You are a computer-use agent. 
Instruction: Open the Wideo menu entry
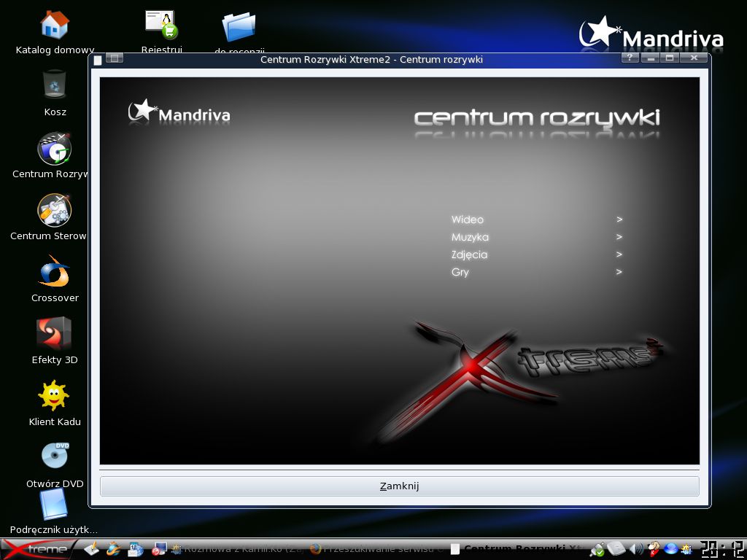click(468, 219)
